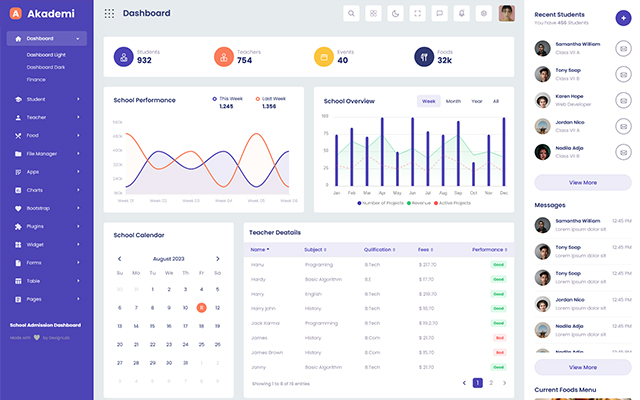This screenshot has height=400, width=640.
Task: Open Dashboard Dark from the sidebar
Action: tap(46, 66)
